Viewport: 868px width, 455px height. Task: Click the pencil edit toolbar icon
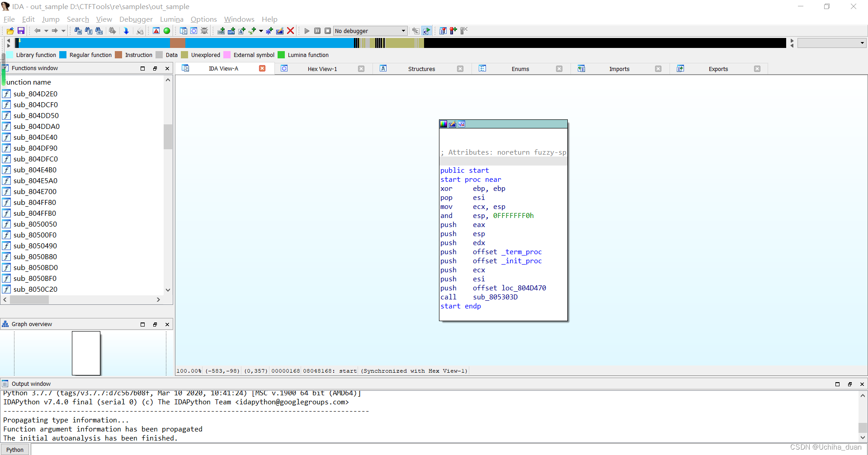coord(280,31)
